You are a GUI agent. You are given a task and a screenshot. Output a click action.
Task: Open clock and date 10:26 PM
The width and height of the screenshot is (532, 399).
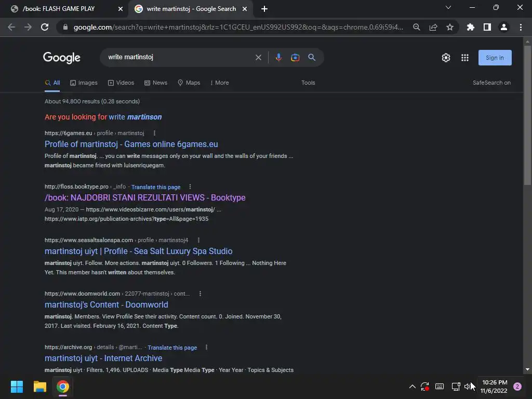(x=494, y=387)
